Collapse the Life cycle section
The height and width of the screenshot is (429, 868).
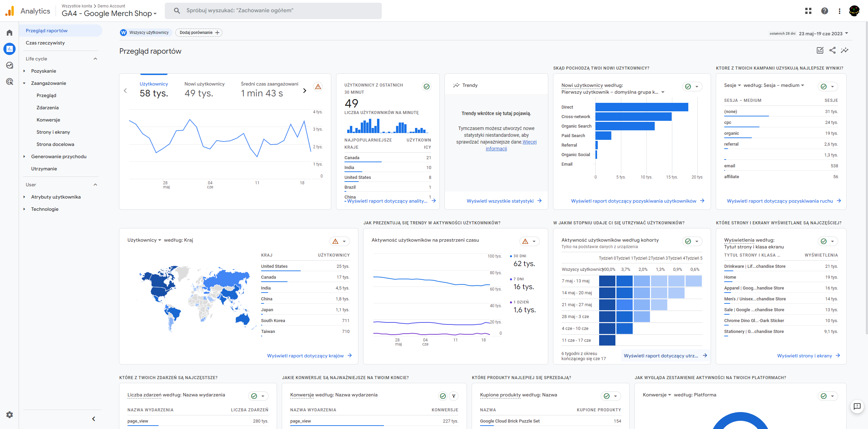pyautogui.click(x=95, y=59)
